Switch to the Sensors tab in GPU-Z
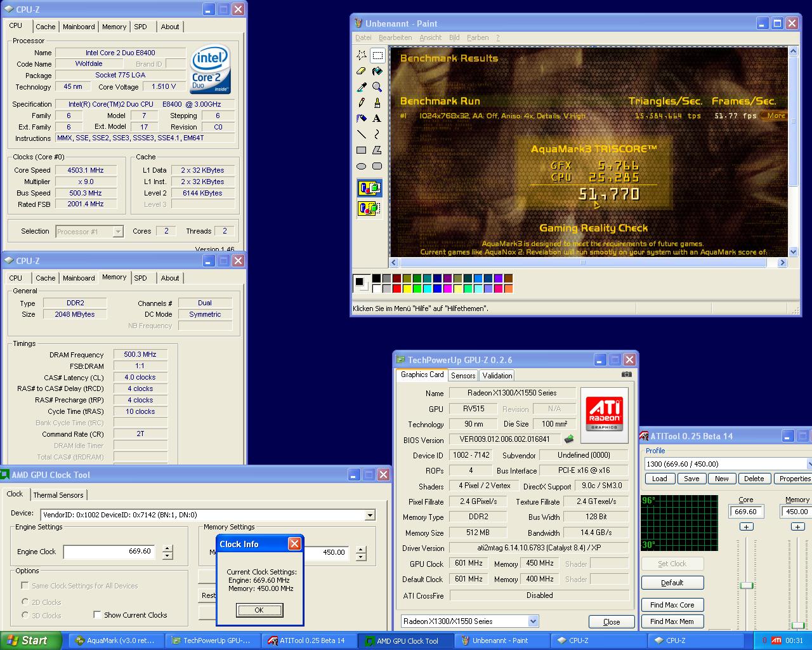The height and width of the screenshot is (650, 812). click(463, 376)
